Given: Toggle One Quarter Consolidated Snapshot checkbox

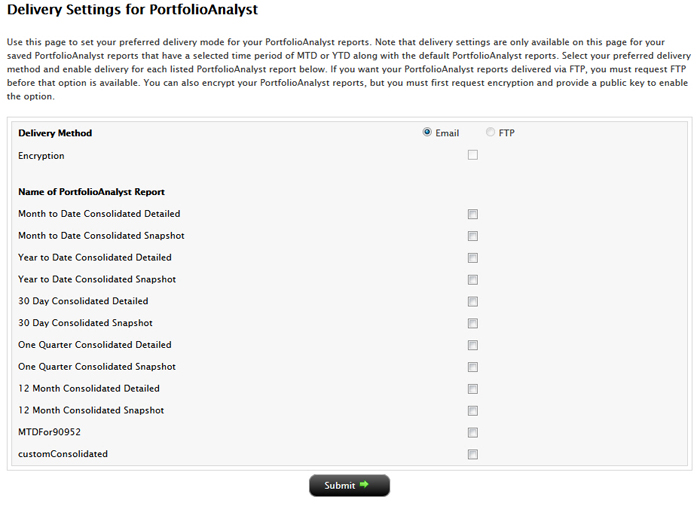Looking at the screenshot, I should (x=473, y=367).
